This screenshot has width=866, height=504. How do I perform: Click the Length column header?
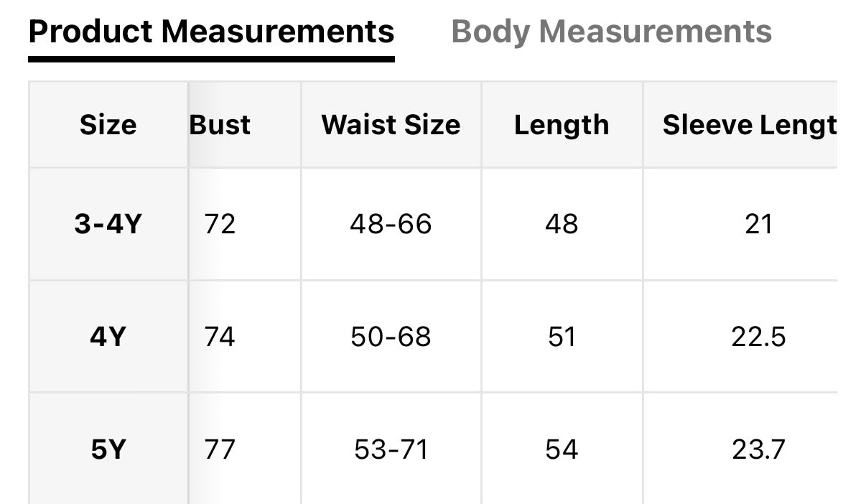[562, 125]
